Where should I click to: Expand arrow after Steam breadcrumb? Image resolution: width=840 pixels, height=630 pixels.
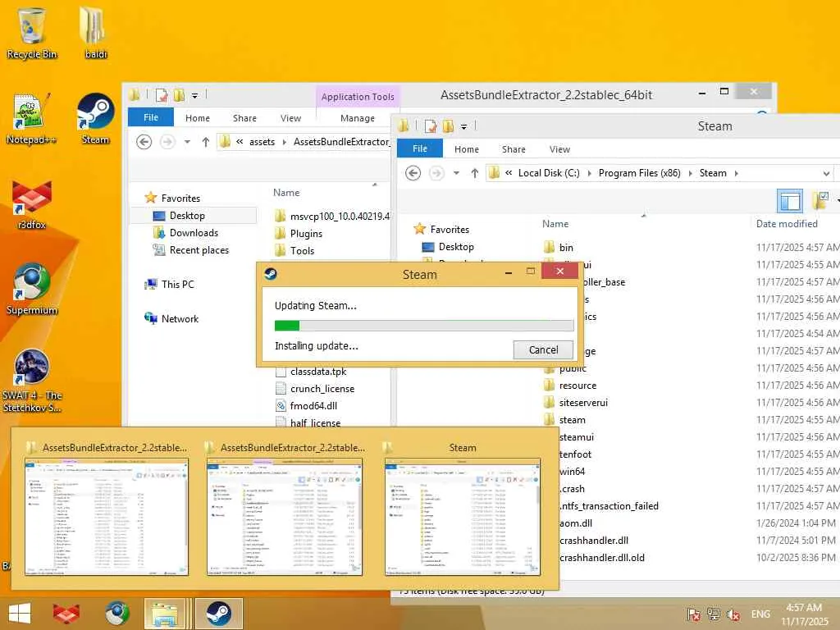[x=736, y=173]
